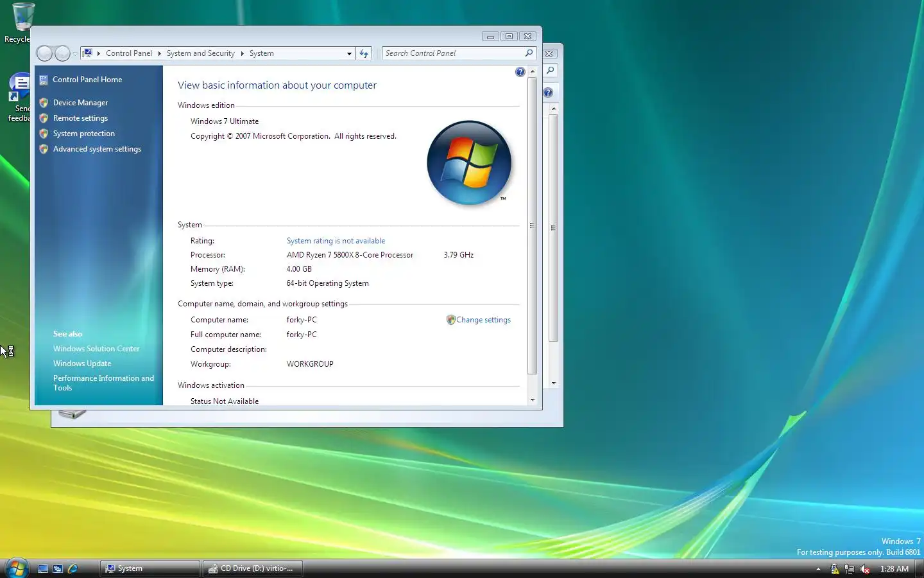Click the 1:28 AM taskbar clock

(894, 569)
